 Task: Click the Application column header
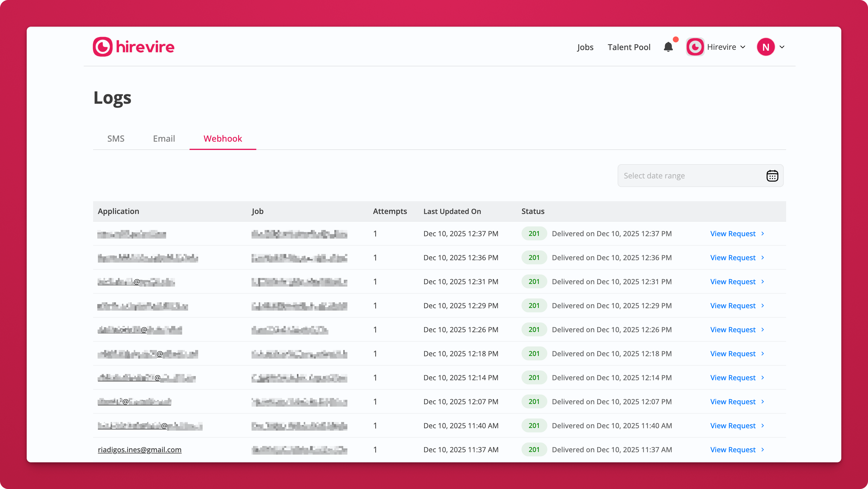(x=118, y=211)
